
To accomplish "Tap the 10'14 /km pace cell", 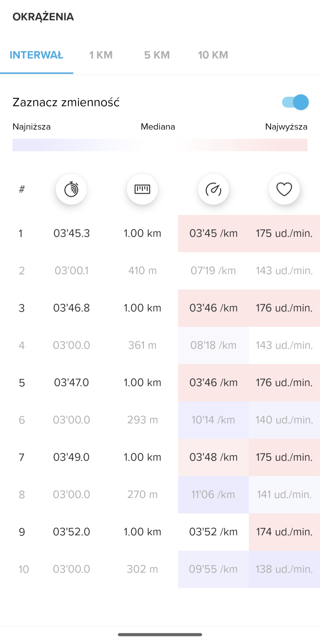I will coord(213,420).
